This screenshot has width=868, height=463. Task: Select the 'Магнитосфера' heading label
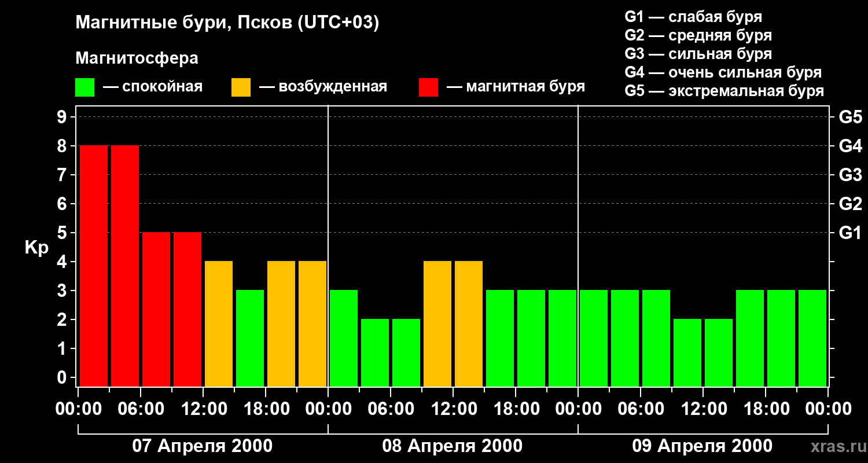click(x=137, y=58)
